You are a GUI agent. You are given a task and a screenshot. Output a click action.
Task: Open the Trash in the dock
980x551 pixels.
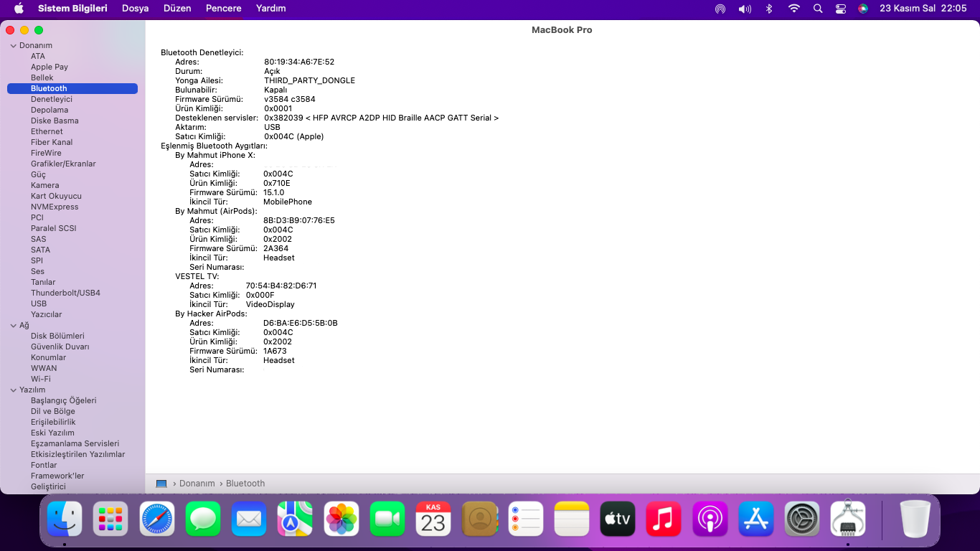click(915, 518)
